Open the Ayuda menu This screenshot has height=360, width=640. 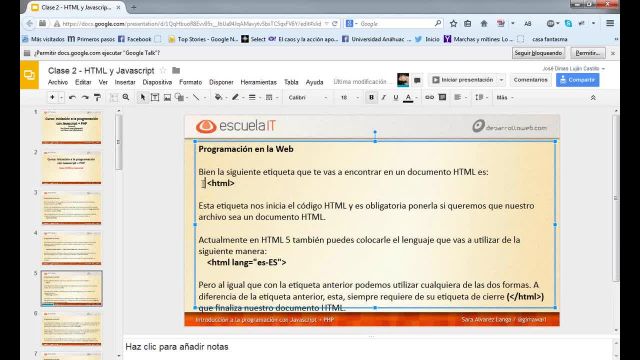[314, 82]
